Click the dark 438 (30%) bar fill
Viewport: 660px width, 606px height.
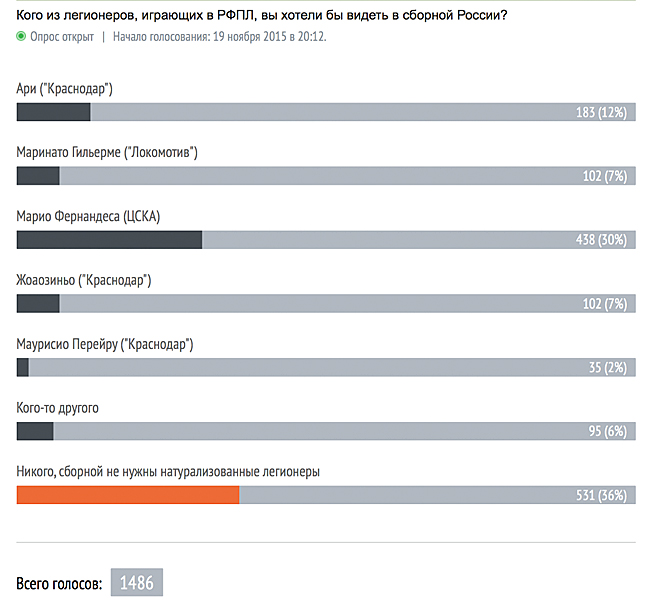109,240
